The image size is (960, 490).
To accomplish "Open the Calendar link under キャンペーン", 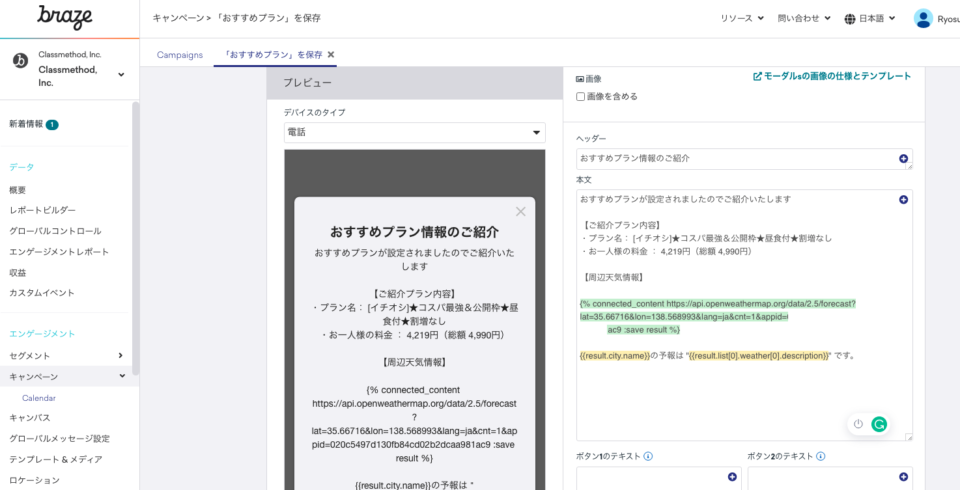I will coord(39,397).
